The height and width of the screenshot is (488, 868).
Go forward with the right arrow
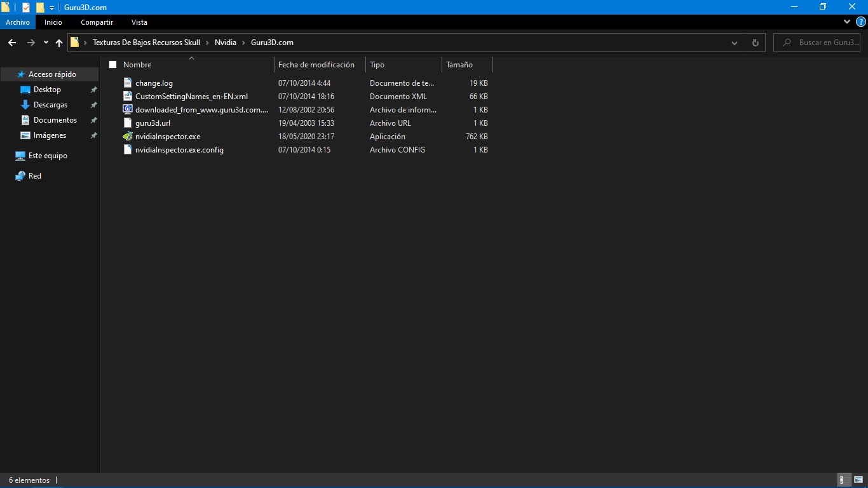click(31, 43)
